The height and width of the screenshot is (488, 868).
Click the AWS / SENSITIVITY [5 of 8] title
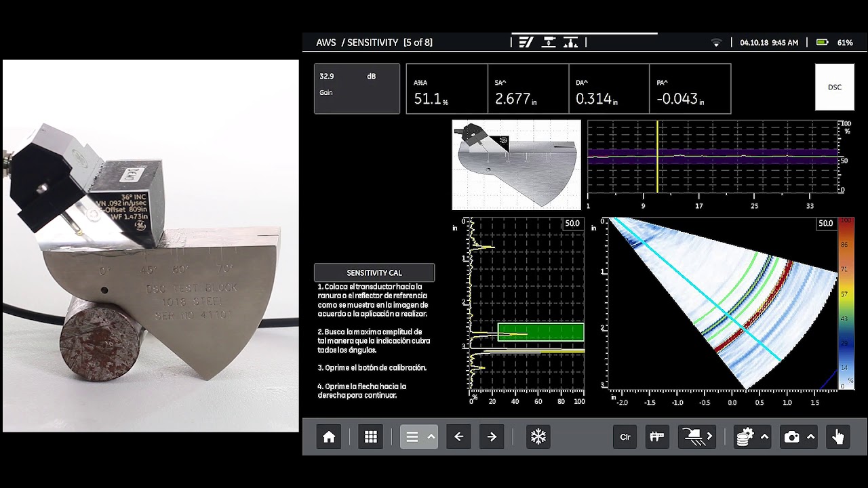[x=374, y=43]
